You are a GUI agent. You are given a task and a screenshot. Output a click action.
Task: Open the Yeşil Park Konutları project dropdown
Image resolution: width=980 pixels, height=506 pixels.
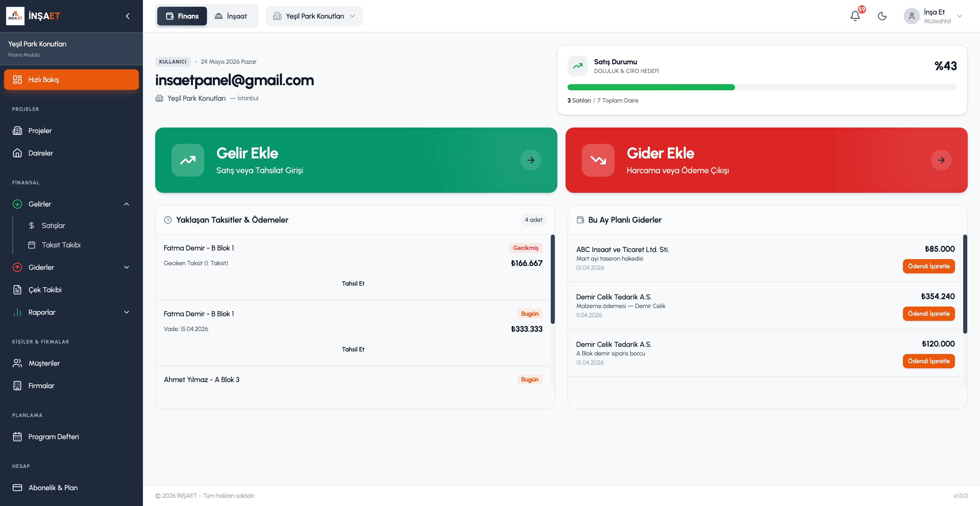(x=314, y=16)
